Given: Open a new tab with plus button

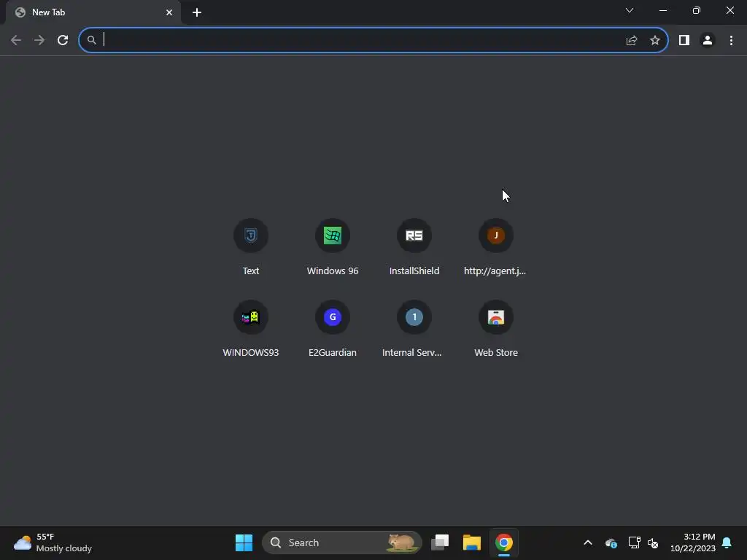Looking at the screenshot, I should click(197, 12).
